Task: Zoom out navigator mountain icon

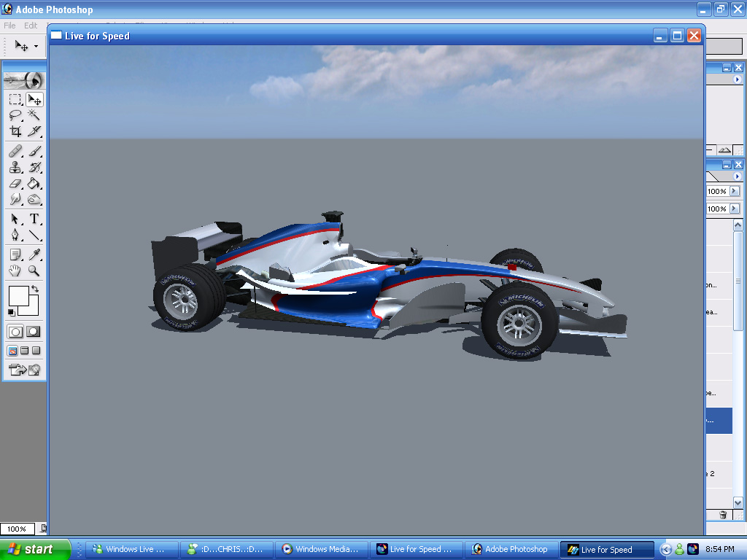Action: coord(724,150)
